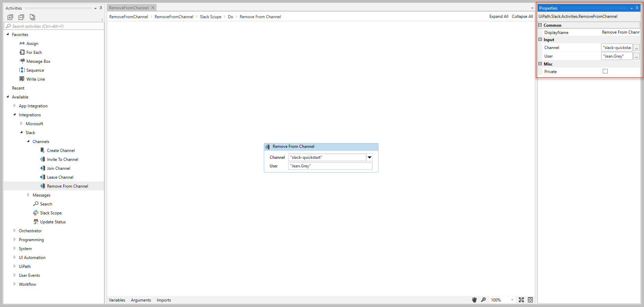The image size is (644, 307).
Task: Close the RemoveFromChannel tab
Action: pos(153,8)
